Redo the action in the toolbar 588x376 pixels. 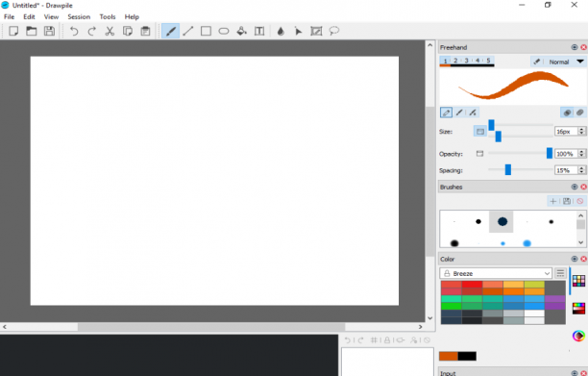click(x=91, y=31)
